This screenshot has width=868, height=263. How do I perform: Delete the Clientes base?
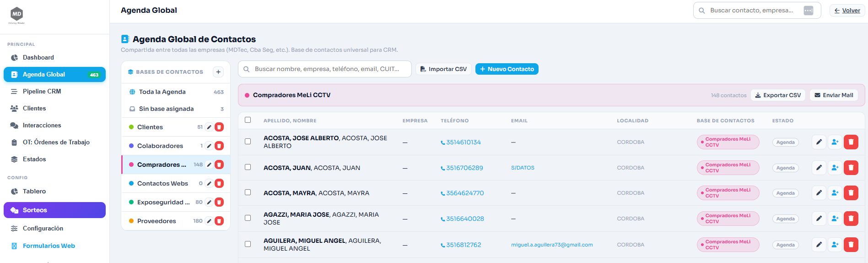pos(219,127)
